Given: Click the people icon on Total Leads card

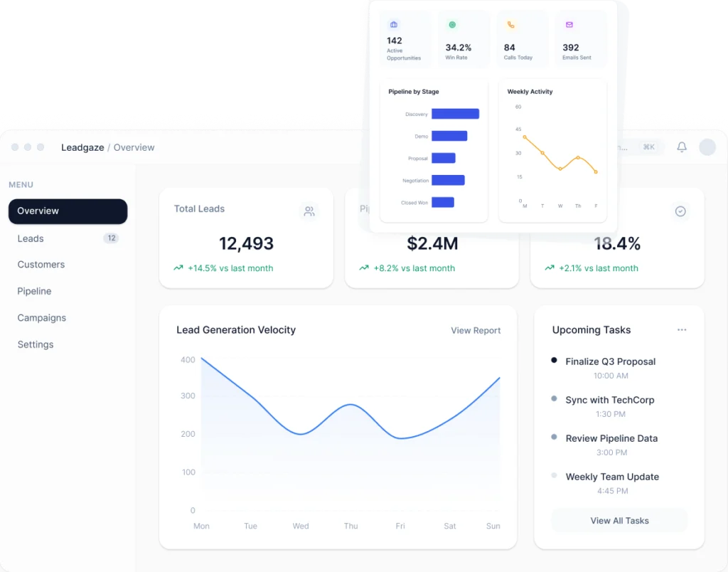Looking at the screenshot, I should pos(309,211).
